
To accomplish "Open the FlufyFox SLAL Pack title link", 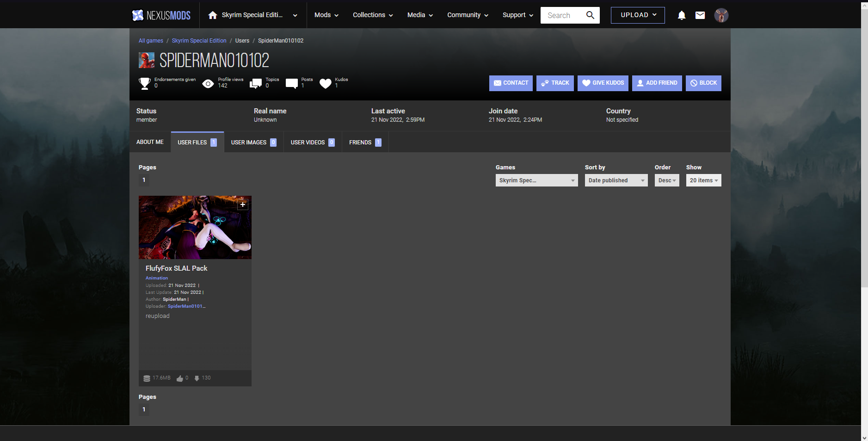I will click(176, 268).
